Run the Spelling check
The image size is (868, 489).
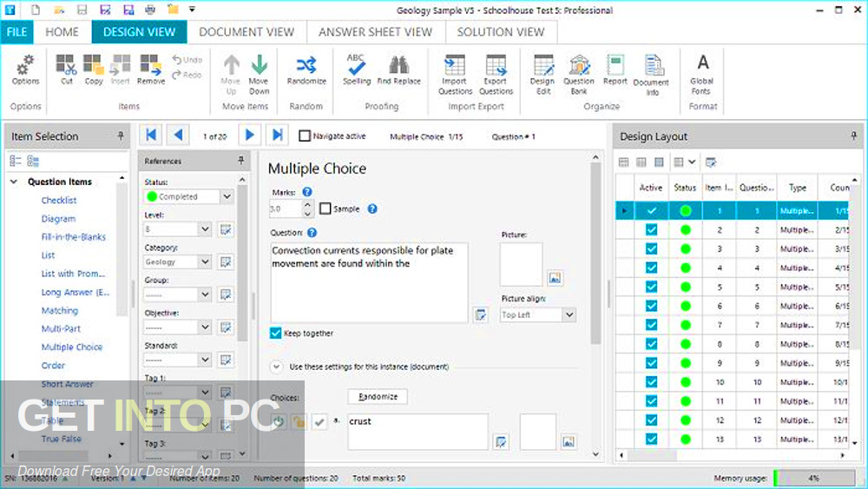[357, 70]
